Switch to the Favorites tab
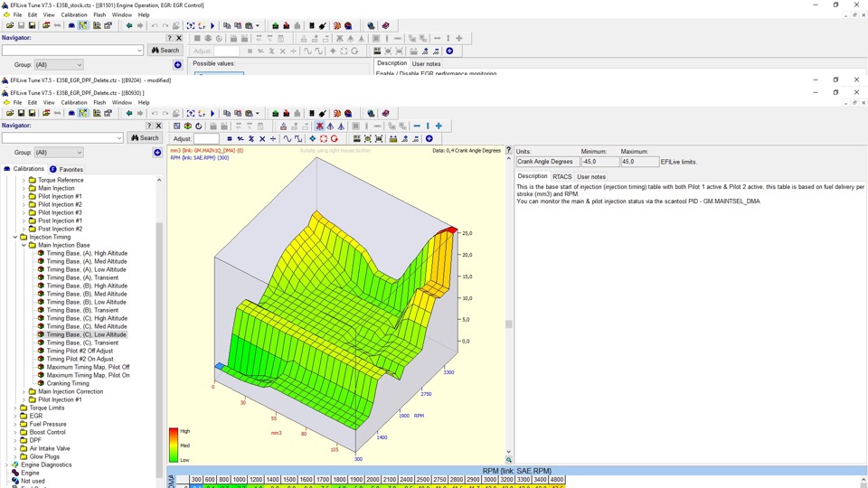The height and width of the screenshot is (488, 868). (66, 169)
